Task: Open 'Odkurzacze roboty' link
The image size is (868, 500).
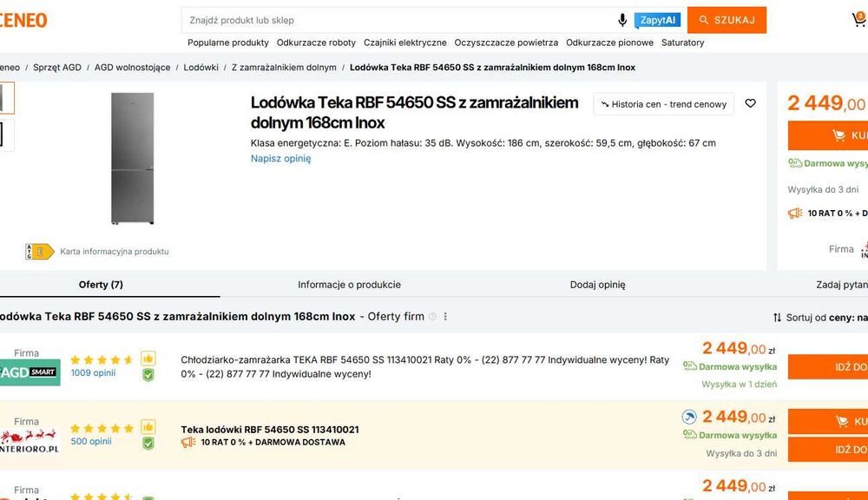Action: click(316, 43)
